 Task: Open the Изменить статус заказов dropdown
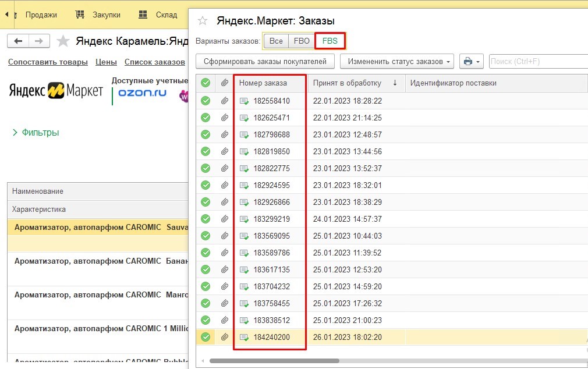pyautogui.click(x=397, y=62)
